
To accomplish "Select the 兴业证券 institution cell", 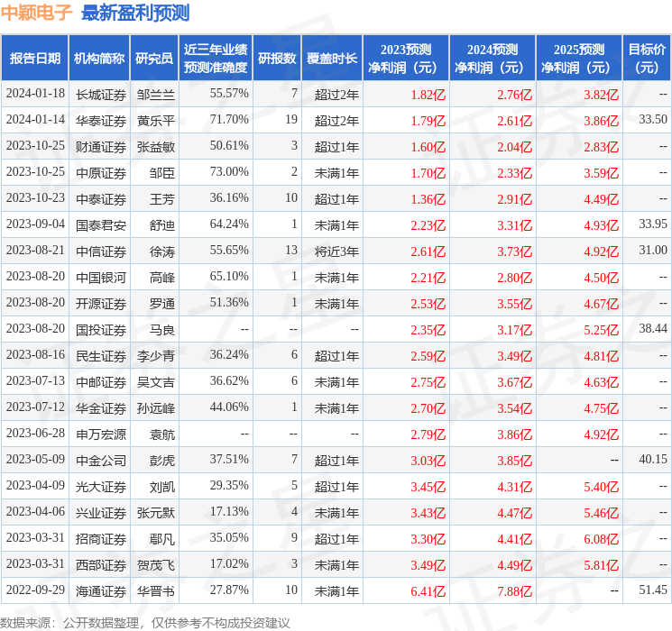I will (x=101, y=513).
